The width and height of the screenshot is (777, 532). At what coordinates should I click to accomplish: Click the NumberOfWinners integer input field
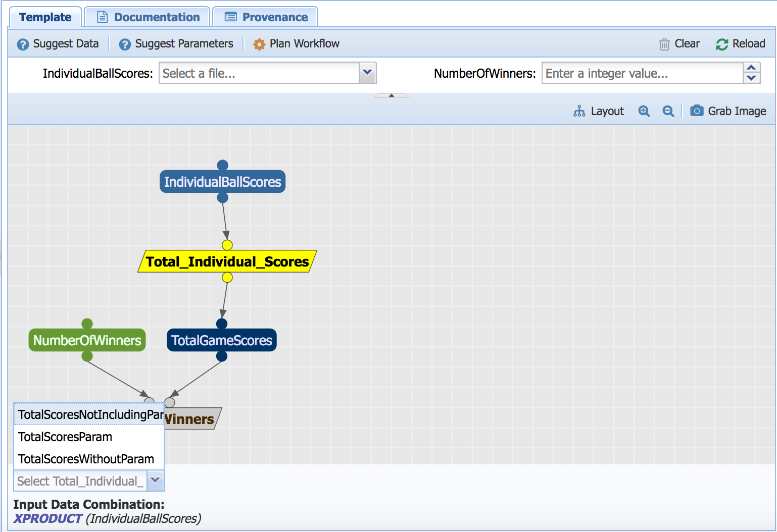tap(642, 73)
